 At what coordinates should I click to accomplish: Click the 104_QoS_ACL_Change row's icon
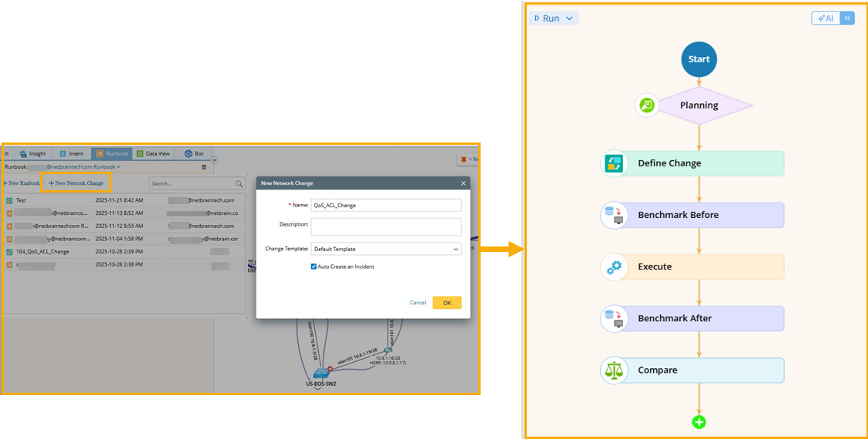pyautogui.click(x=9, y=251)
